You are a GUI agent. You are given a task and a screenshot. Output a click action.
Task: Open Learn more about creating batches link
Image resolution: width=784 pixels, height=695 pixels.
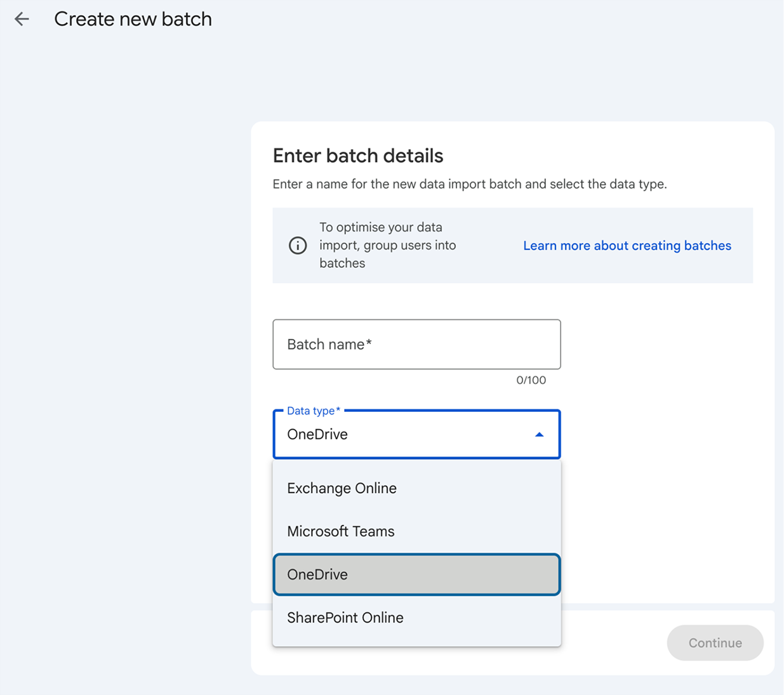click(627, 246)
